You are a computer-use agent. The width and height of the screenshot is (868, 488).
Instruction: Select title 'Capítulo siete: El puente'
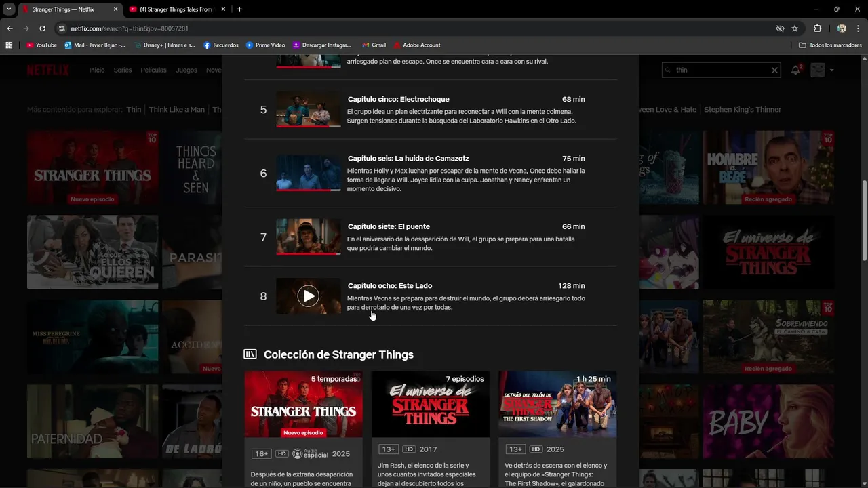pos(389,226)
